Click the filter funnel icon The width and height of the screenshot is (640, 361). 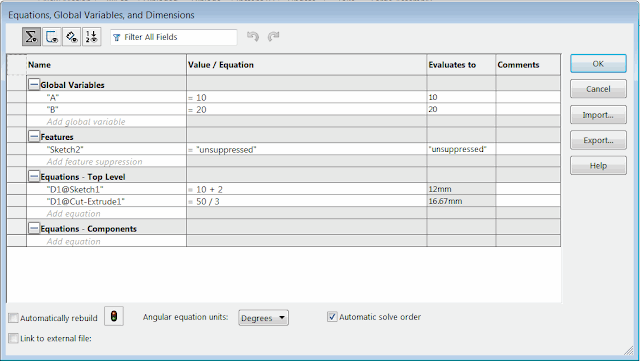pyautogui.click(x=117, y=38)
